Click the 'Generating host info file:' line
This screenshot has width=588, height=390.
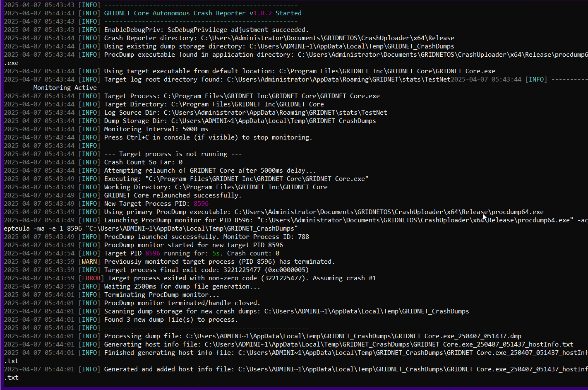339,344
